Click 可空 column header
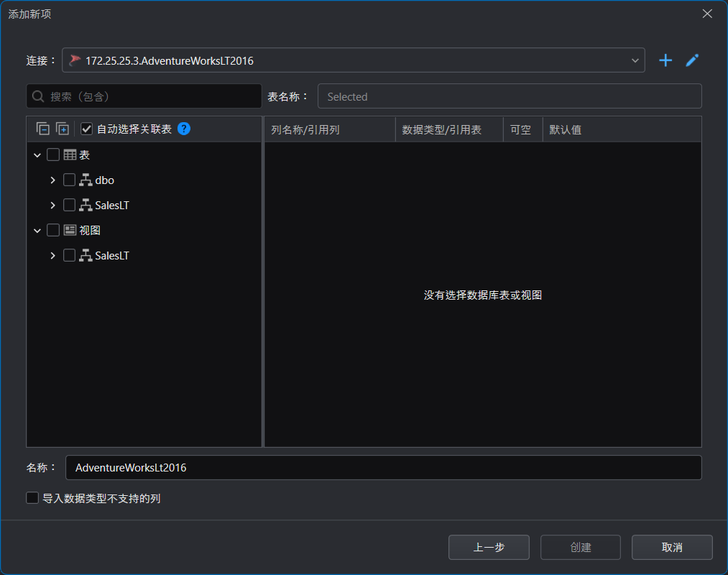 (x=523, y=129)
